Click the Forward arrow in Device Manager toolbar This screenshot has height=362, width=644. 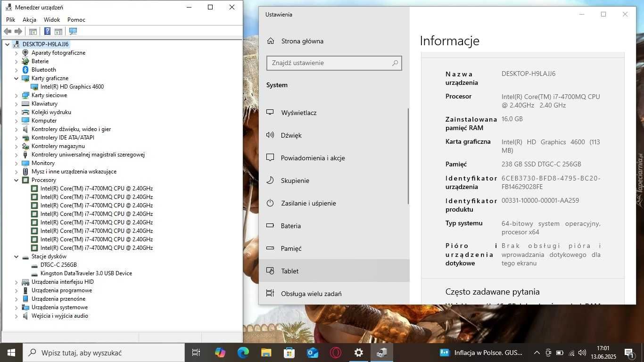[x=18, y=32]
